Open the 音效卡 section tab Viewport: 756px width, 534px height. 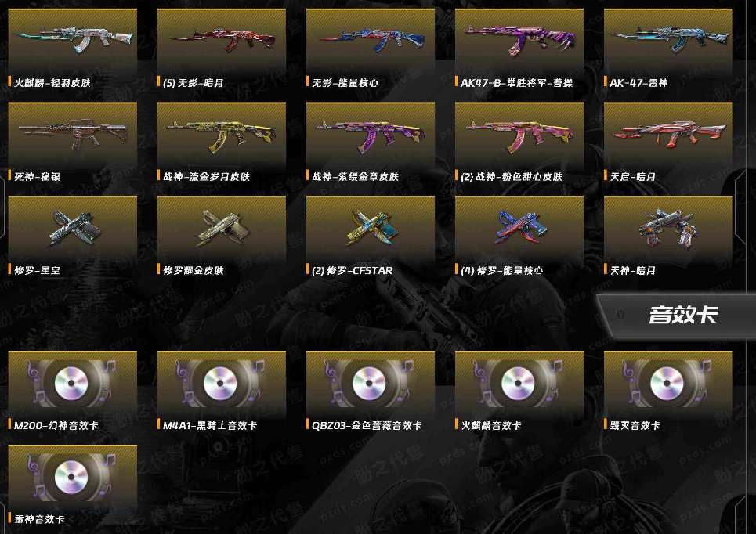[676, 316]
